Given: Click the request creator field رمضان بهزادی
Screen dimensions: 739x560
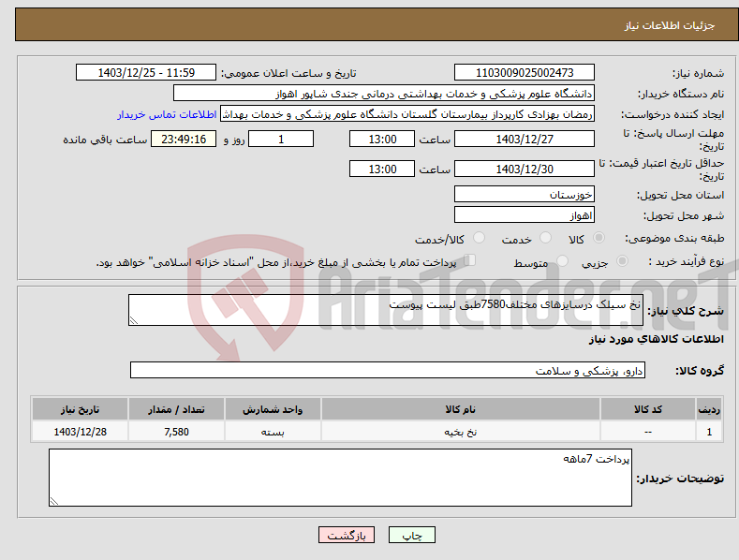Looking at the screenshot, I should [x=407, y=114].
